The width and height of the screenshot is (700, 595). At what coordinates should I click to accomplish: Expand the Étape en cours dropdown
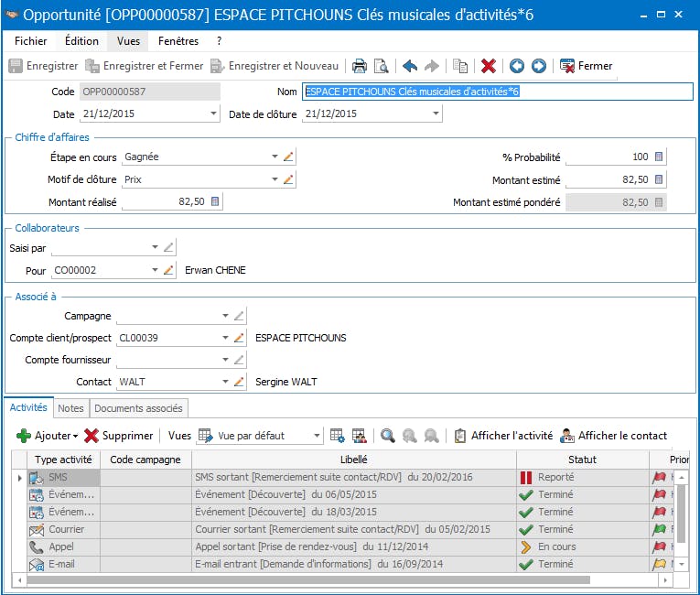point(275,157)
